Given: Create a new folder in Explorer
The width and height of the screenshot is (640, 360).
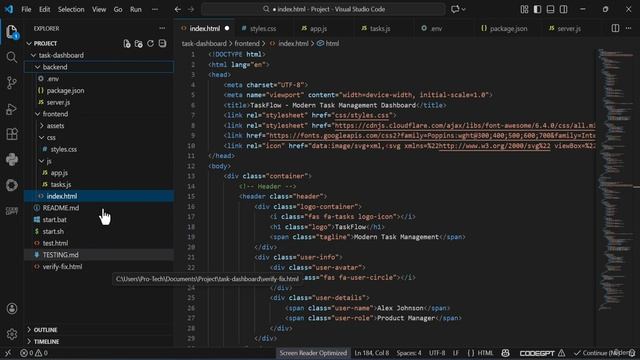Looking at the screenshot, I should pyautogui.click(x=139, y=44).
